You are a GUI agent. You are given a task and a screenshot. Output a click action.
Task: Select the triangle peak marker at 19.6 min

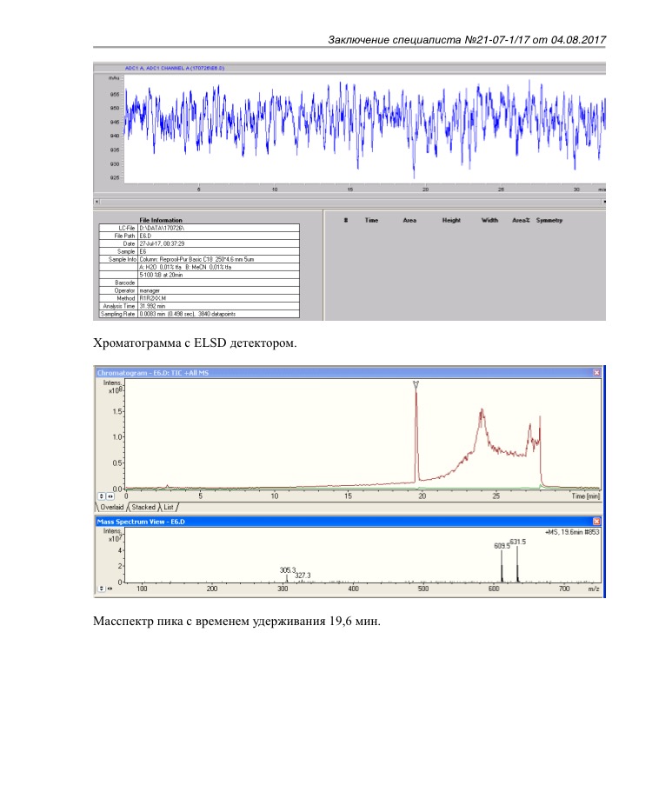click(x=416, y=383)
